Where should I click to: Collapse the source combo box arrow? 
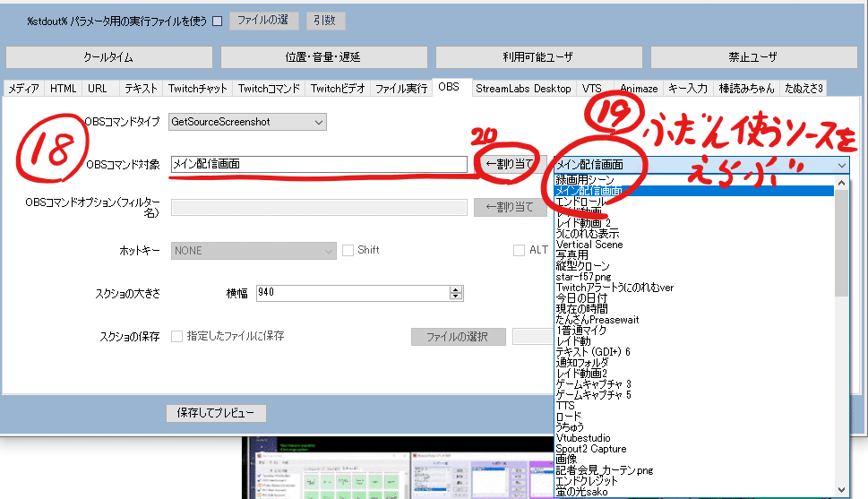pos(842,165)
